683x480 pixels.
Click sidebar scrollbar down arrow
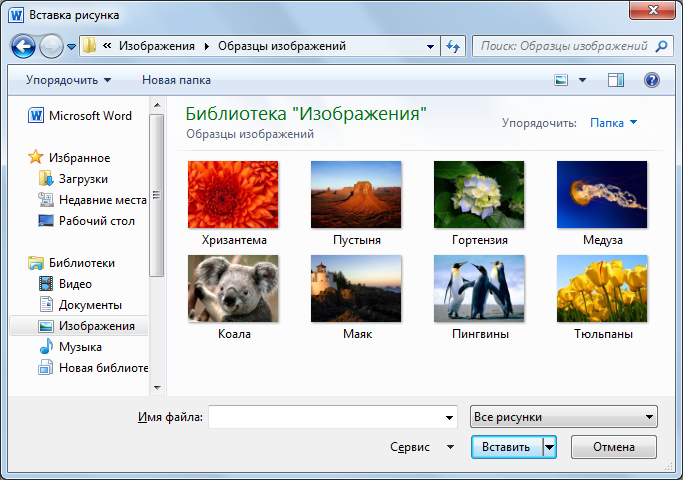(x=157, y=388)
